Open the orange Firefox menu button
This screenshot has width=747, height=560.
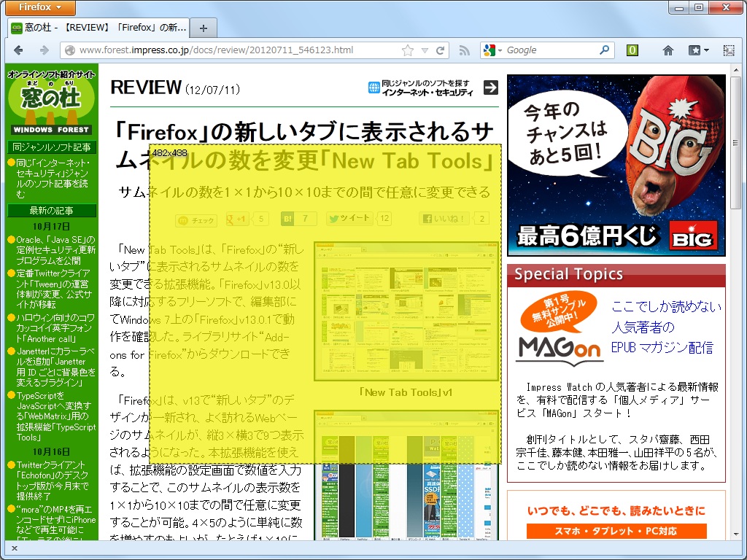point(39,8)
